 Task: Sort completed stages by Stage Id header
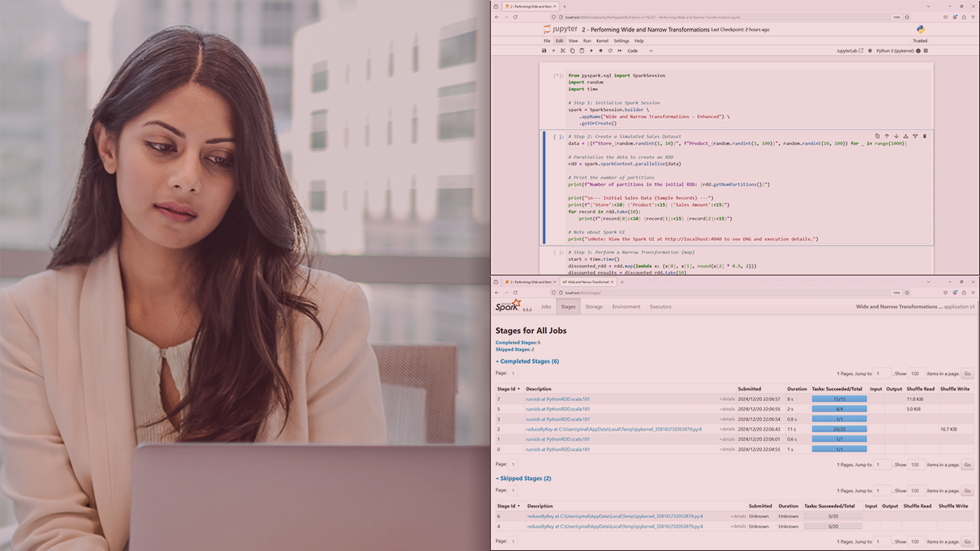tap(508, 389)
